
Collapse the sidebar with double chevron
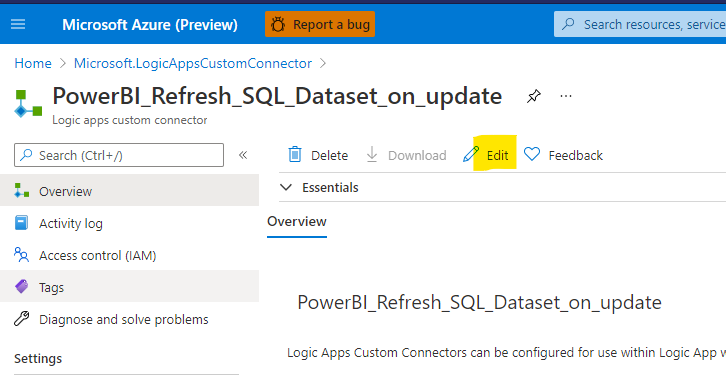243,155
